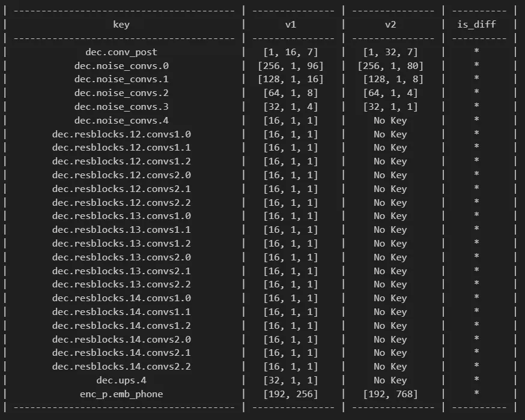Viewport: 525px width, 420px height.
Task: Click dec.noise_convs.3 key text
Action: click(x=121, y=107)
